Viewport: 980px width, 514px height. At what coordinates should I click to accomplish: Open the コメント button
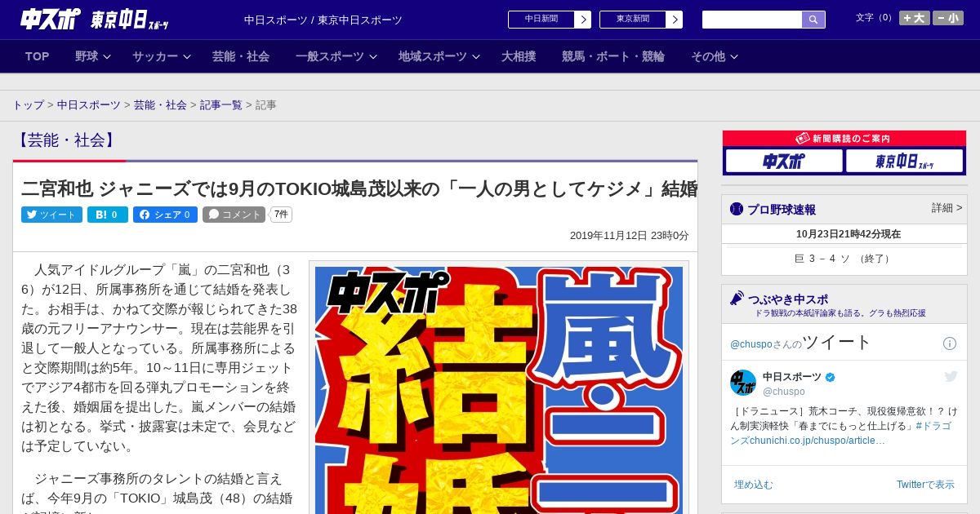click(x=234, y=215)
